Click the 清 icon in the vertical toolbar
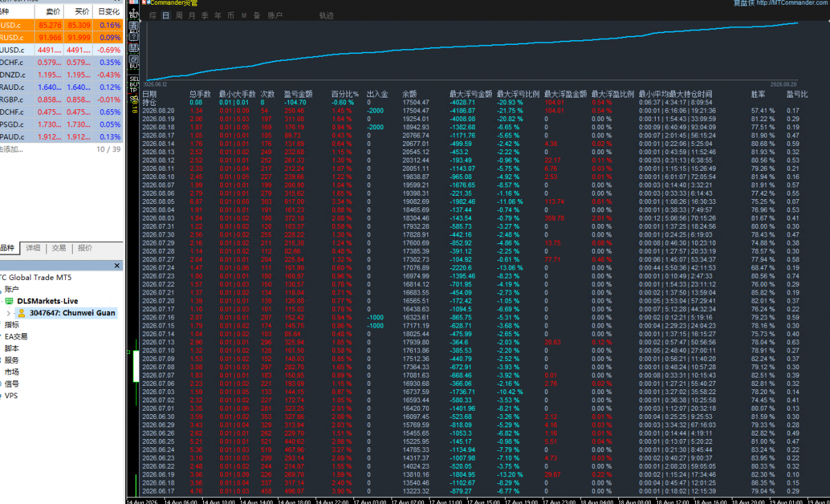This screenshot has height=504, width=830. pyautogui.click(x=133, y=26)
